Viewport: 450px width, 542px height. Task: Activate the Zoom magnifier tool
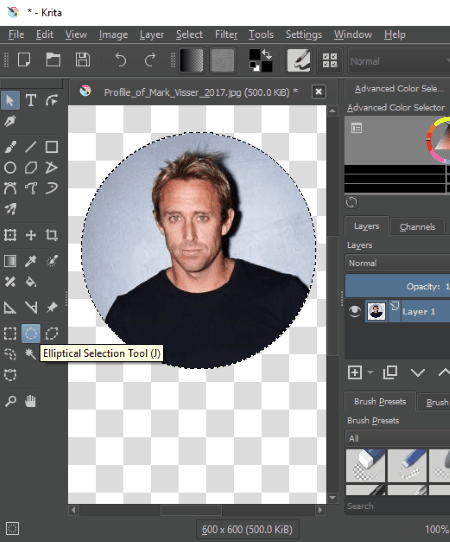[x=10, y=401]
